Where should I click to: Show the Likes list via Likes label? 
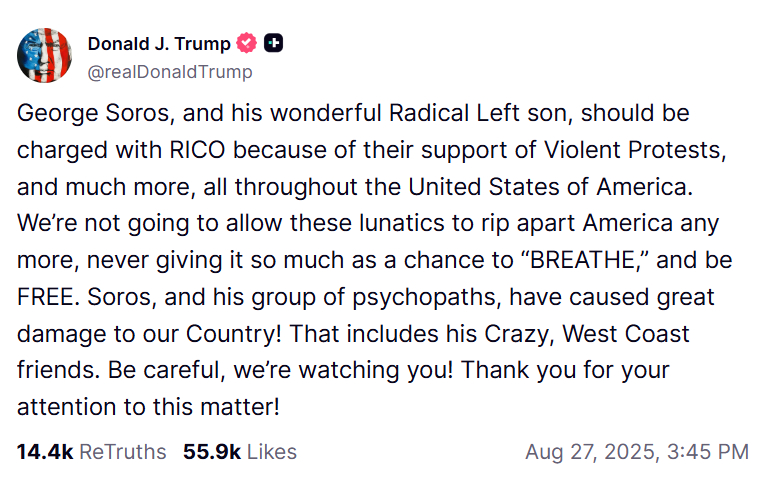[x=272, y=452]
